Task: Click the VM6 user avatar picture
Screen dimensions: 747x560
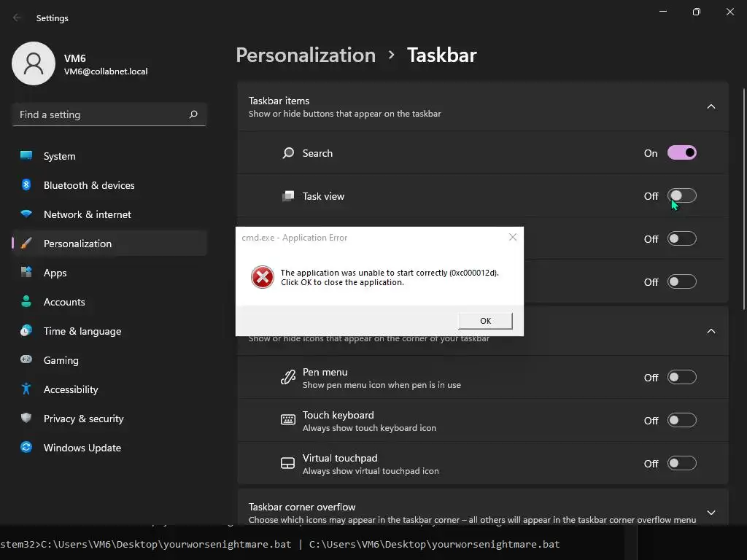Action: click(x=34, y=63)
